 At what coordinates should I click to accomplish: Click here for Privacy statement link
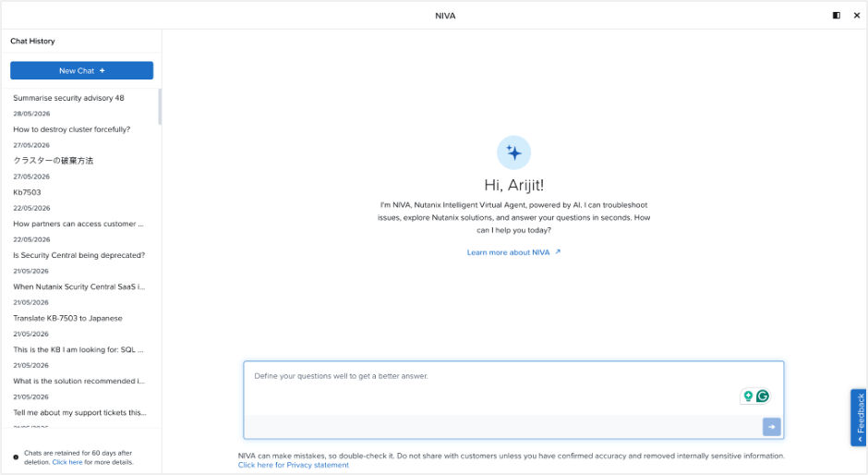click(x=294, y=465)
